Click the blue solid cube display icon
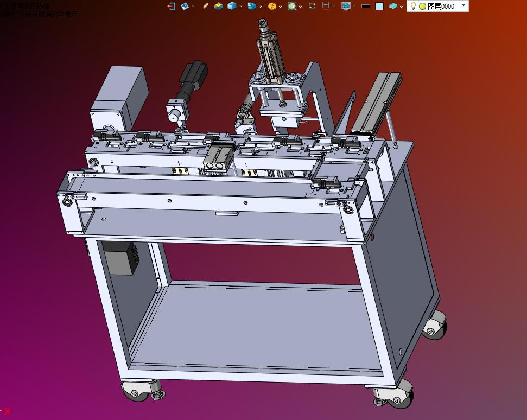 [232, 6]
